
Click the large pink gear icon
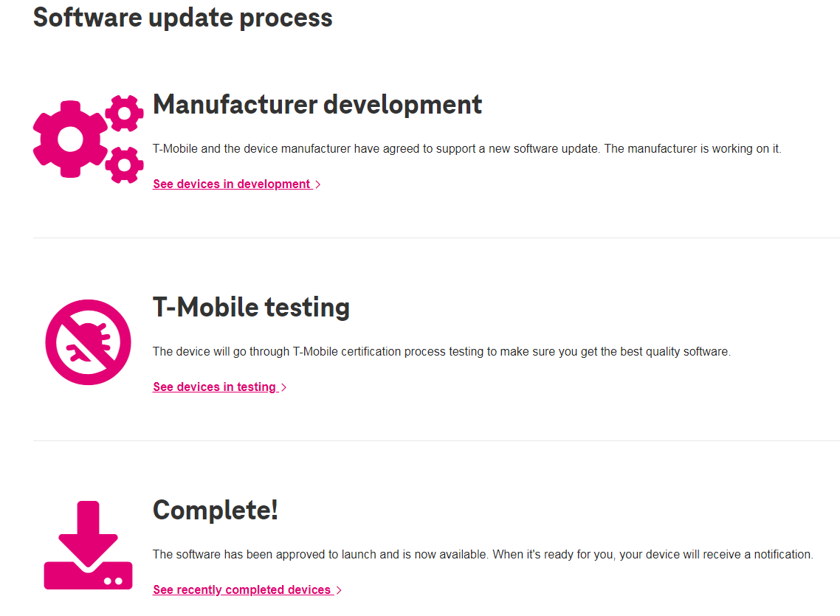(70, 139)
